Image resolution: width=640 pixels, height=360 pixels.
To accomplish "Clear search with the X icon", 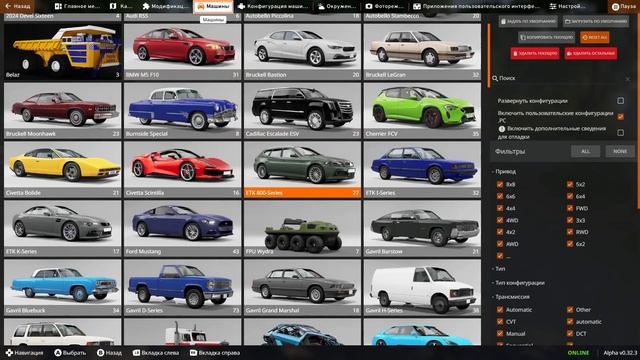I will 627,79.
